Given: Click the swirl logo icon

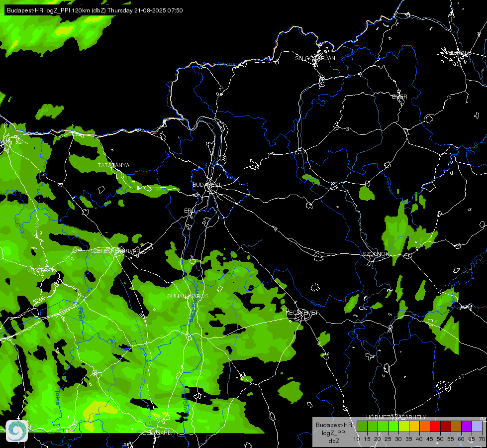Looking at the screenshot, I should [17, 431].
